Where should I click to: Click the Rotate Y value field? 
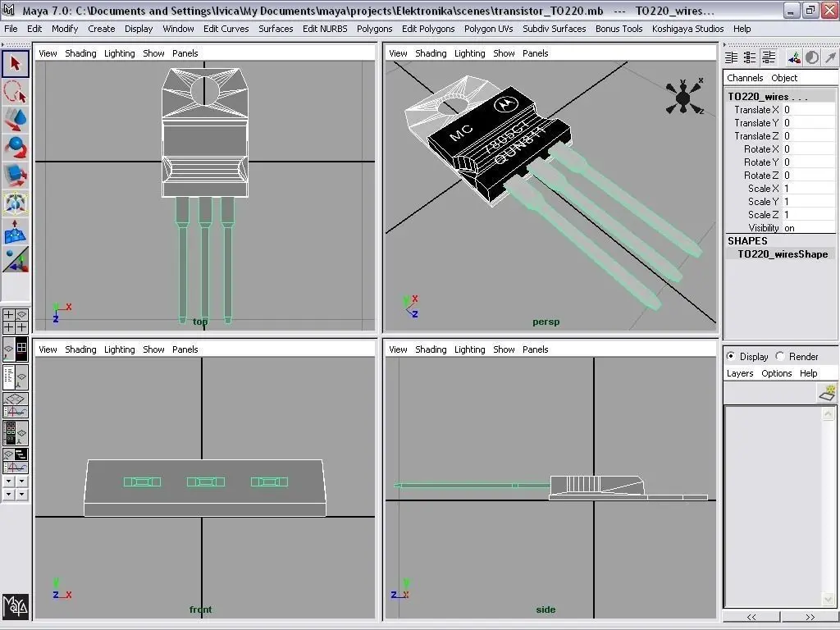point(809,162)
